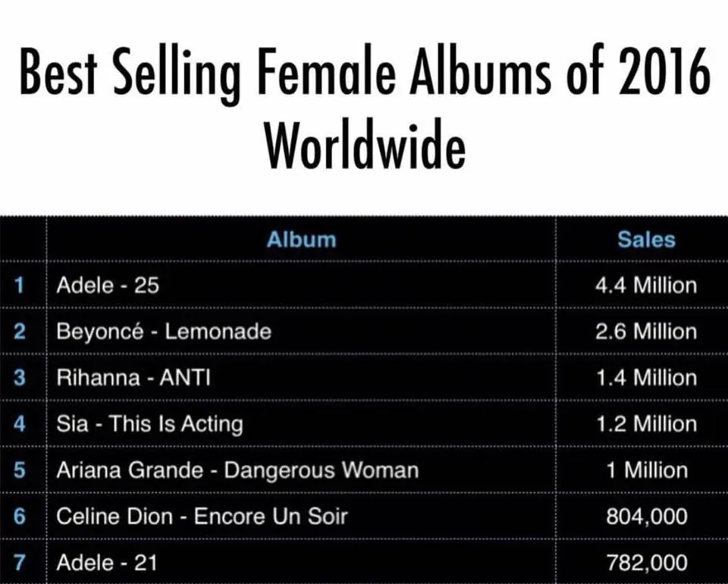Screen dimensions: 728x584
Task: Click the 2.6 Million sales value
Action: pos(645,331)
